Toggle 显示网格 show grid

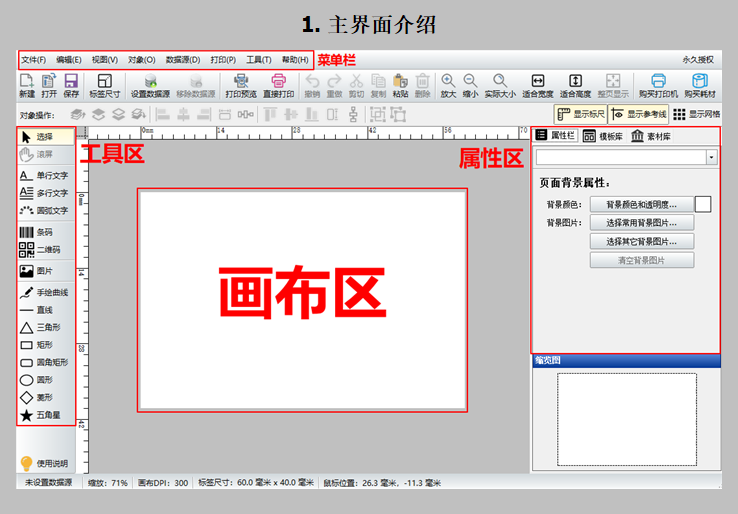pyautogui.click(x=697, y=114)
